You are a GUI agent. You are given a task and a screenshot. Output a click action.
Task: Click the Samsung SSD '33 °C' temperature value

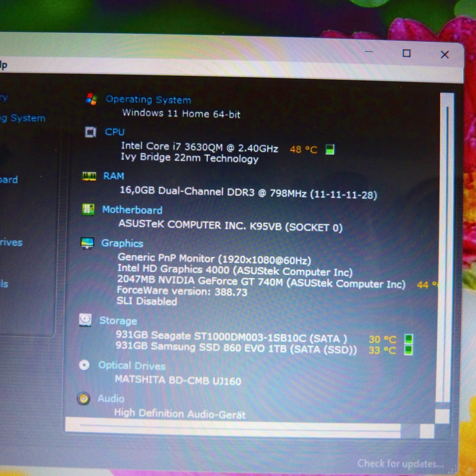click(382, 350)
